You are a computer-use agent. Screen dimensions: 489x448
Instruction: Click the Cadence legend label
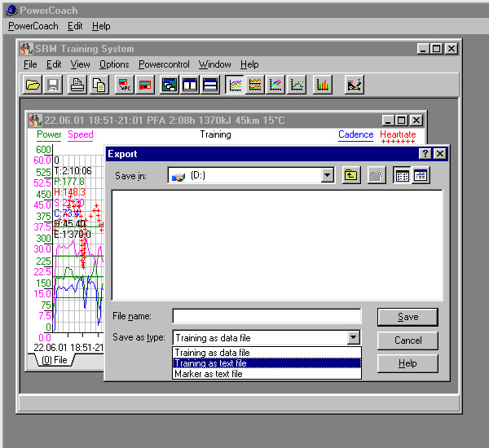coord(356,134)
